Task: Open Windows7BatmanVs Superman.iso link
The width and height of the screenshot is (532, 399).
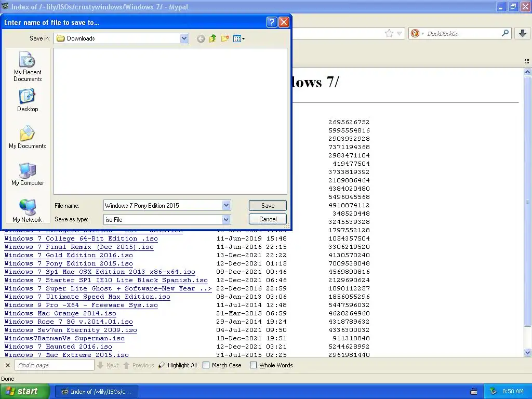Action: [64, 338]
